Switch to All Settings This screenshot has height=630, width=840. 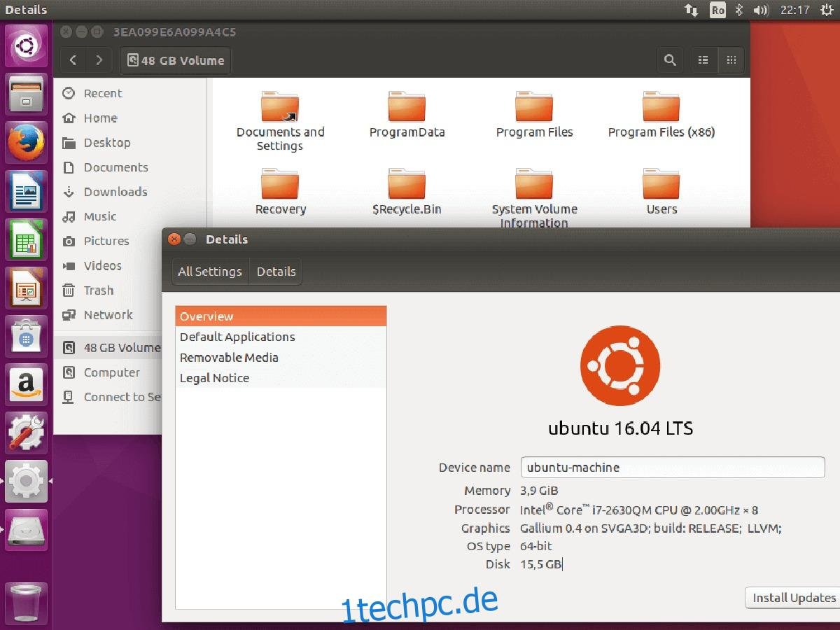click(x=209, y=272)
